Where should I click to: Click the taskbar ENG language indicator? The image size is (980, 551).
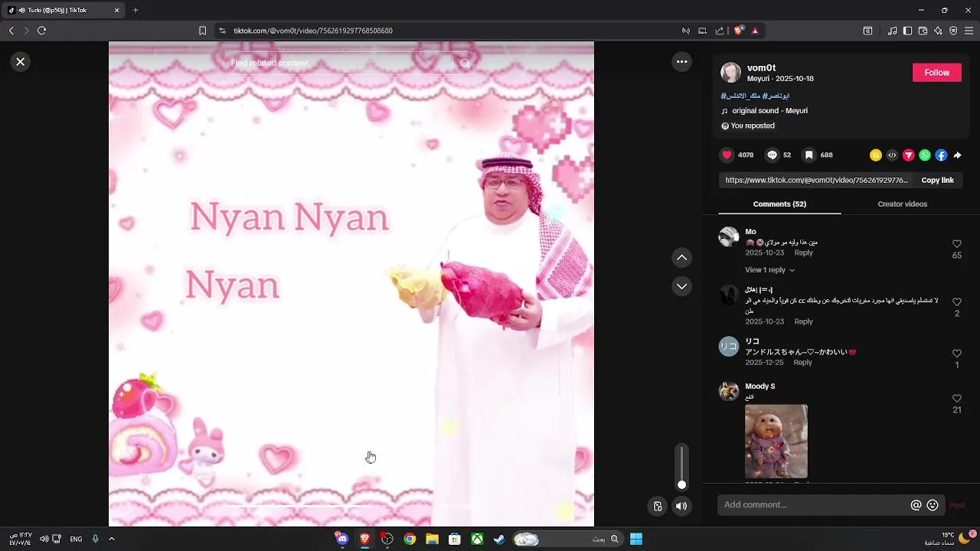pos(76,540)
